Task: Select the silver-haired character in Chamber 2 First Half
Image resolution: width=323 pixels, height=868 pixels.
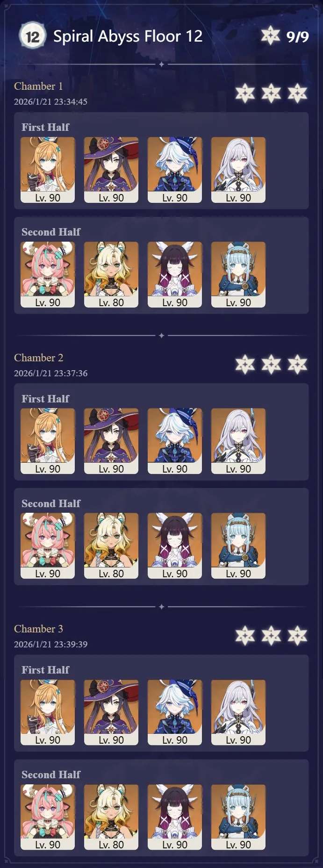Action: 238,441
